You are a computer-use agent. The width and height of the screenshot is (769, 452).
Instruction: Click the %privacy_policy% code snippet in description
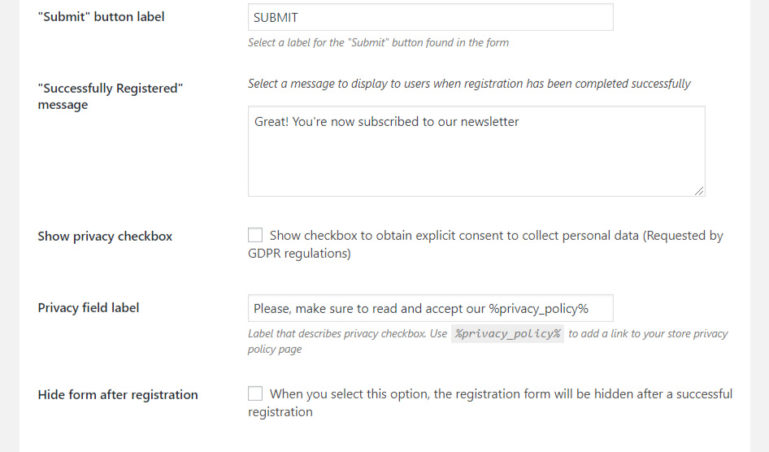point(508,334)
